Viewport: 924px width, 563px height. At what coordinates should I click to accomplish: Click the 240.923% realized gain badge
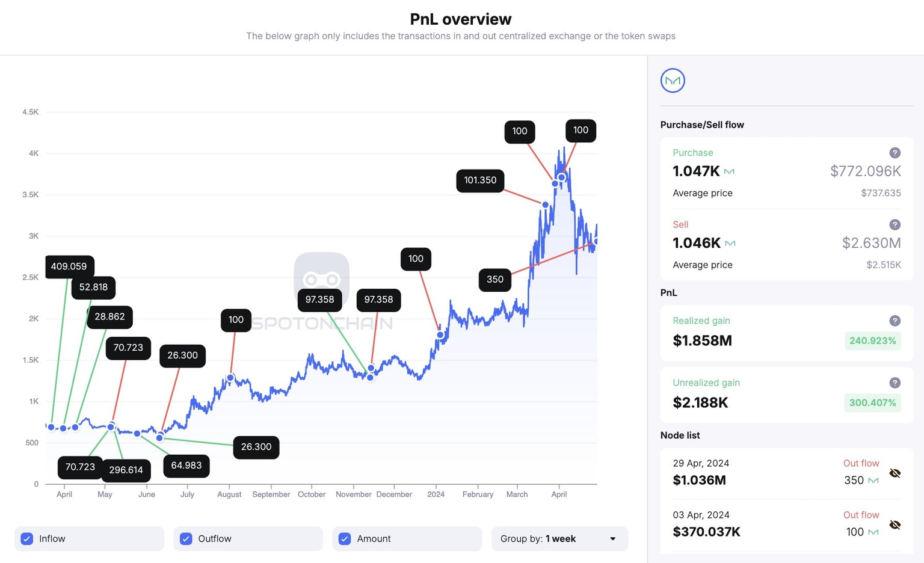coord(872,340)
